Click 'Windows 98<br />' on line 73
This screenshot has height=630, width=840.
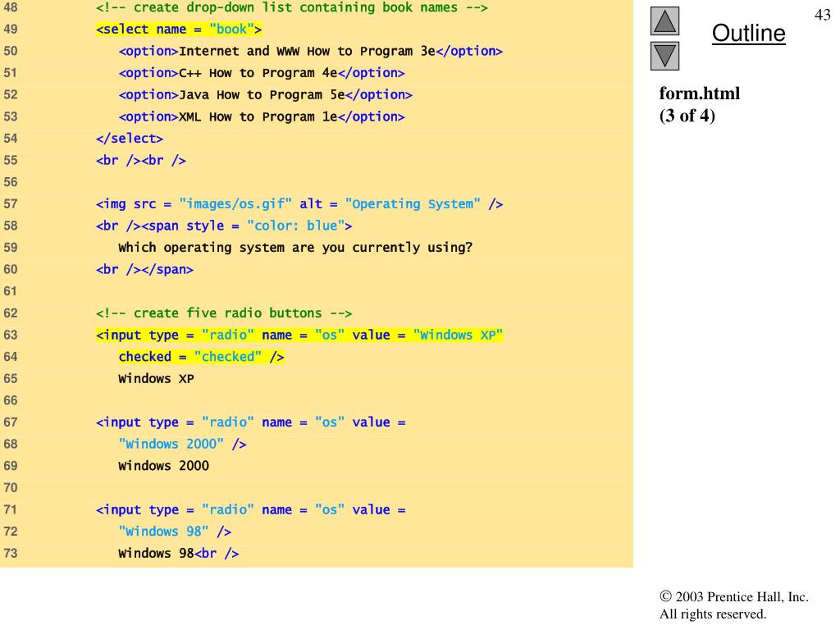179,554
